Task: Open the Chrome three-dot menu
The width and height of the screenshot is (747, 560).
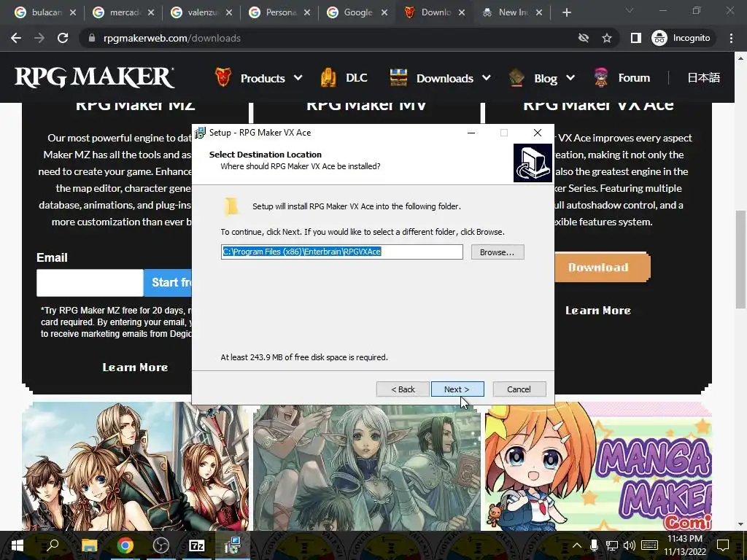Action: coord(731,38)
